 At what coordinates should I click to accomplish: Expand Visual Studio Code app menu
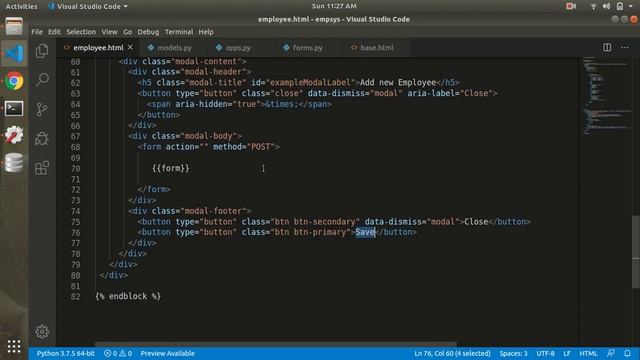click(x=87, y=6)
